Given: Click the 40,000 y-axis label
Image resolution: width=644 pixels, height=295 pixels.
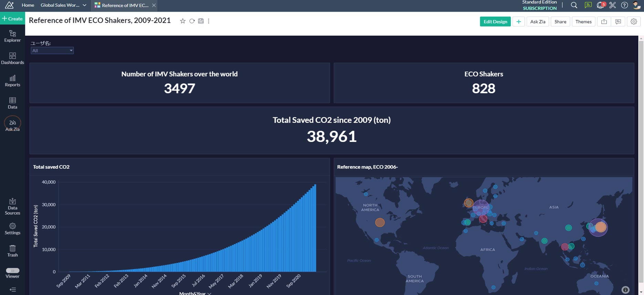Looking at the screenshot, I should [x=49, y=182].
